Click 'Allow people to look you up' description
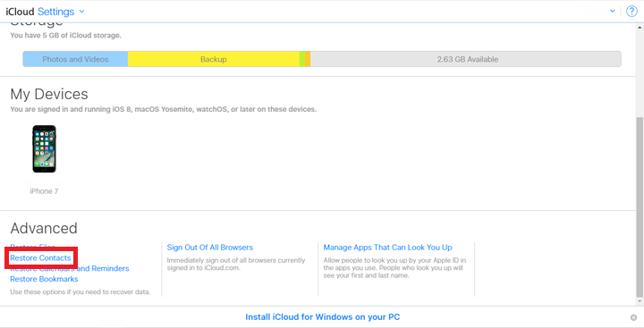Image resolution: width=644 pixels, height=328 pixels. pyautogui.click(x=394, y=267)
